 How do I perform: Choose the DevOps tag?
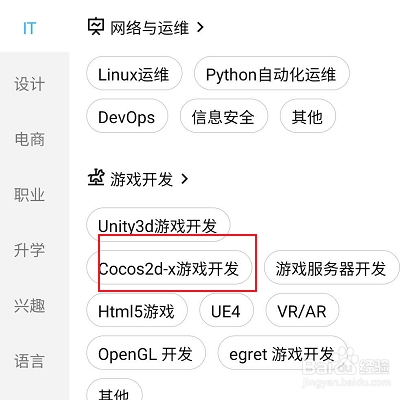point(127,116)
